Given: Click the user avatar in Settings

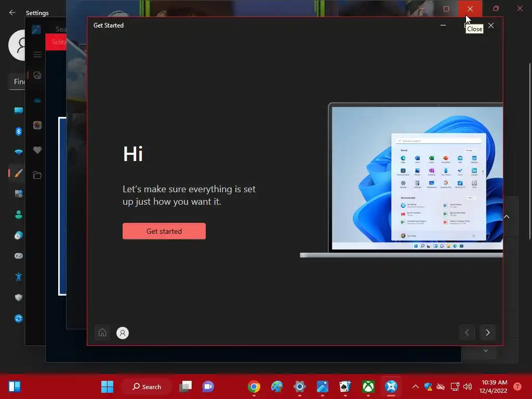Looking at the screenshot, I should tap(17, 45).
